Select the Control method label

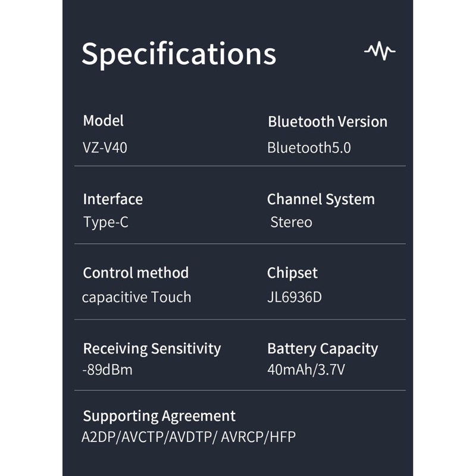click(x=136, y=273)
